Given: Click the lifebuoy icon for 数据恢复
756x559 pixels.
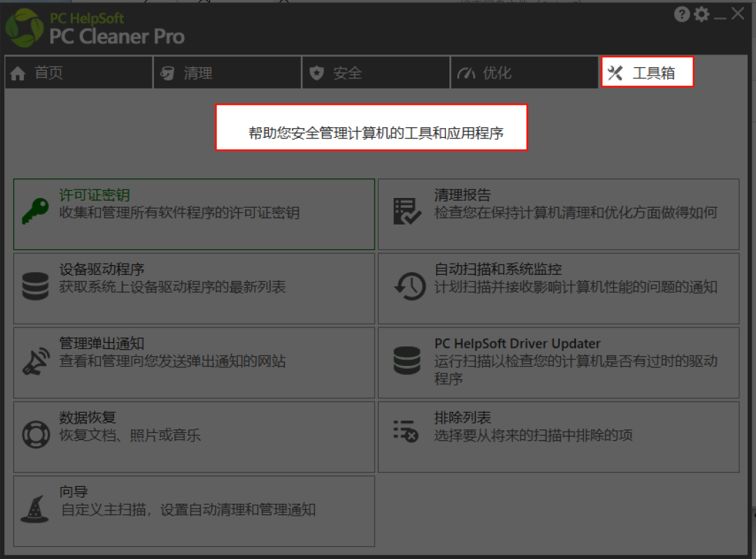Looking at the screenshot, I should tap(36, 434).
